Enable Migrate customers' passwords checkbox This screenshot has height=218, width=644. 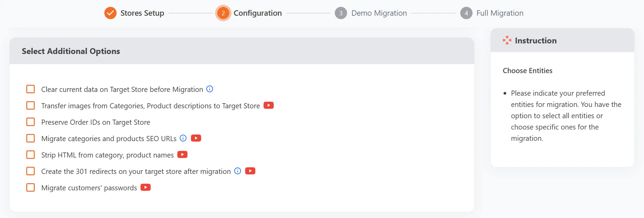point(31,188)
